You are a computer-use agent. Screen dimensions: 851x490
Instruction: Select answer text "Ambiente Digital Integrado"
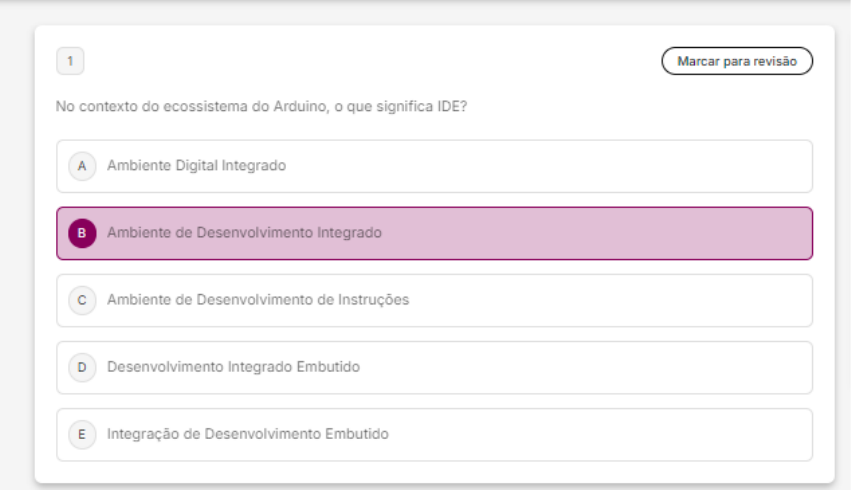(196, 166)
